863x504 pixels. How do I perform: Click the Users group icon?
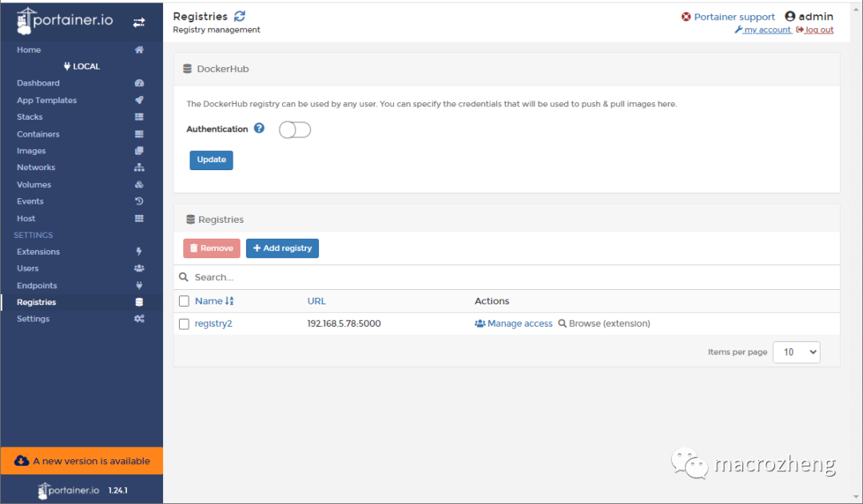tap(139, 268)
